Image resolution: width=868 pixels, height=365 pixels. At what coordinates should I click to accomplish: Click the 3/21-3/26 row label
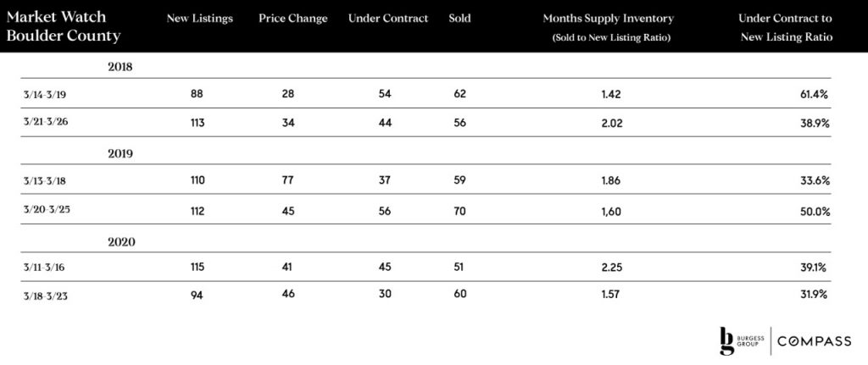click(46, 122)
